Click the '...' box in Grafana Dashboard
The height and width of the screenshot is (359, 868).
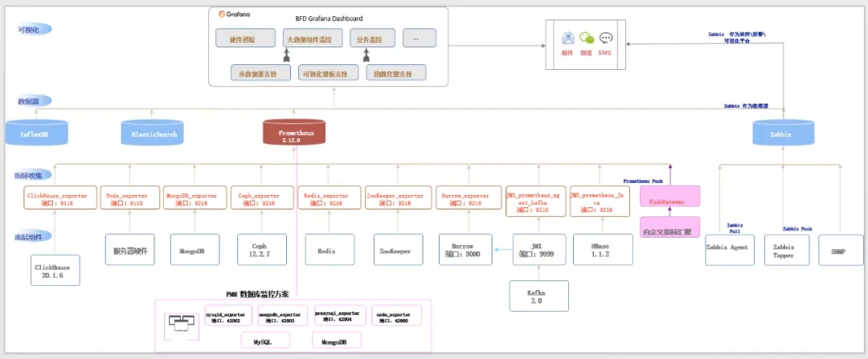point(414,38)
